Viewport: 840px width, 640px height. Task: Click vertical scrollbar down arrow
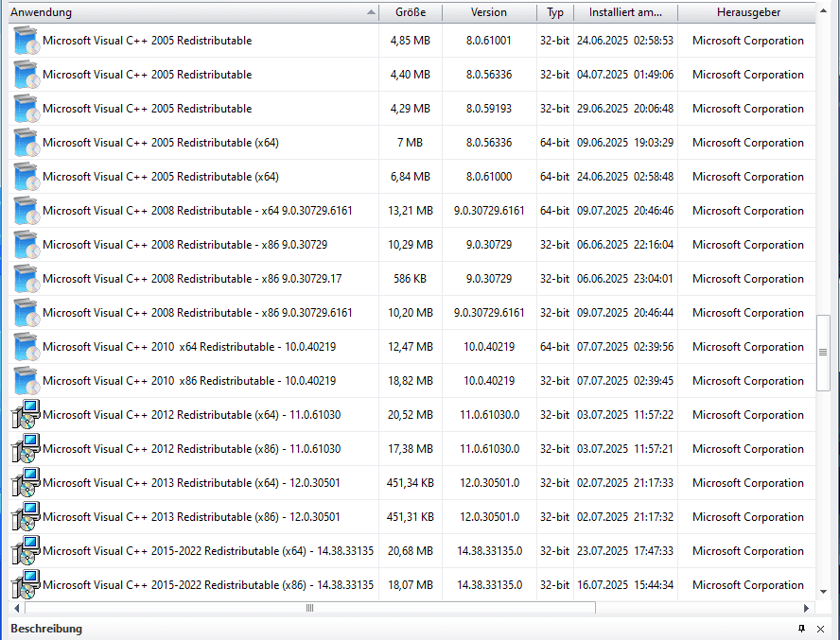coord(823,592)
